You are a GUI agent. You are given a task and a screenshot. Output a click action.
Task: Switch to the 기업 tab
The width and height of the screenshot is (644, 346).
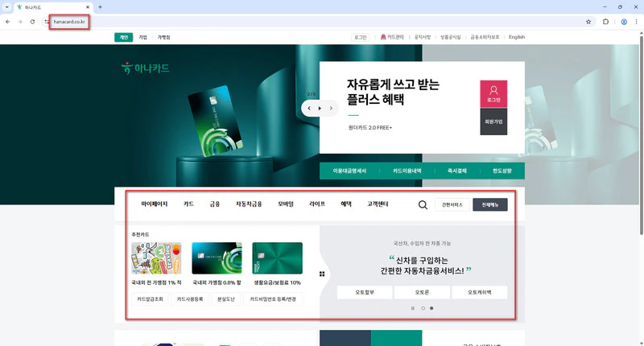[143, 37]
